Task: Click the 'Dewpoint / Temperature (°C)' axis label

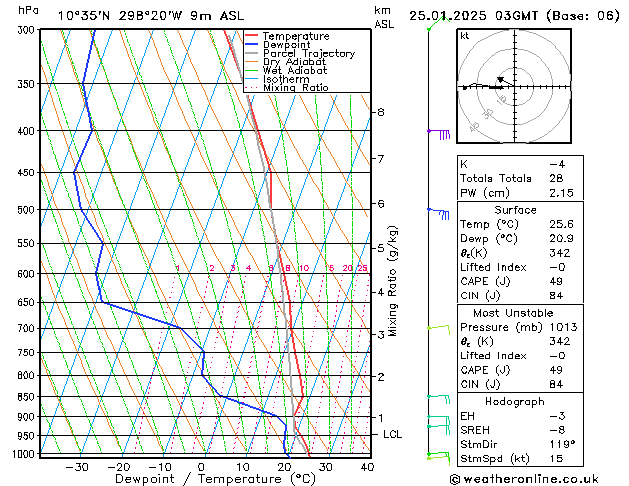Action: tap(215, 479)
